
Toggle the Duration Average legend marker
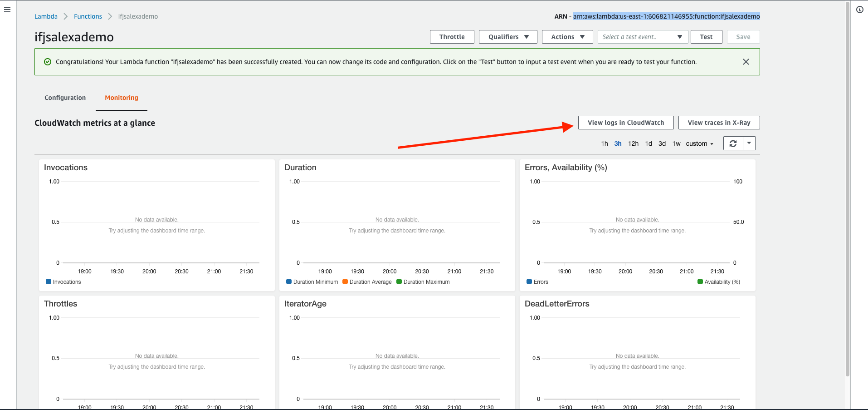point(345,282)
